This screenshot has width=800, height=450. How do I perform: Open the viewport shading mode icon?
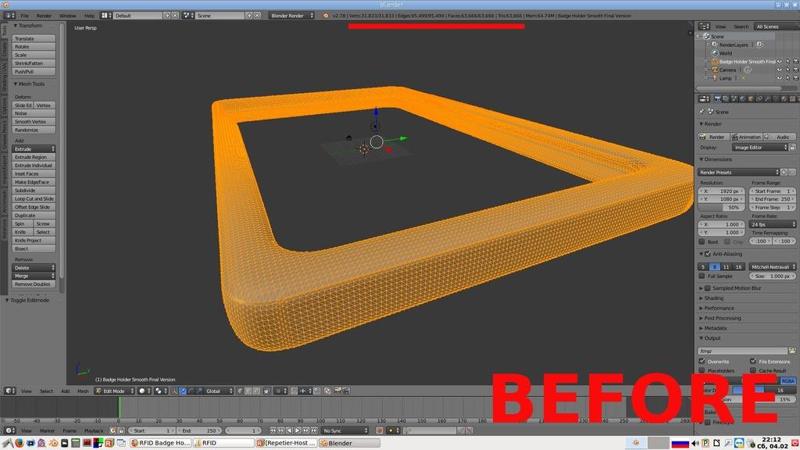[x=145, y=391]
